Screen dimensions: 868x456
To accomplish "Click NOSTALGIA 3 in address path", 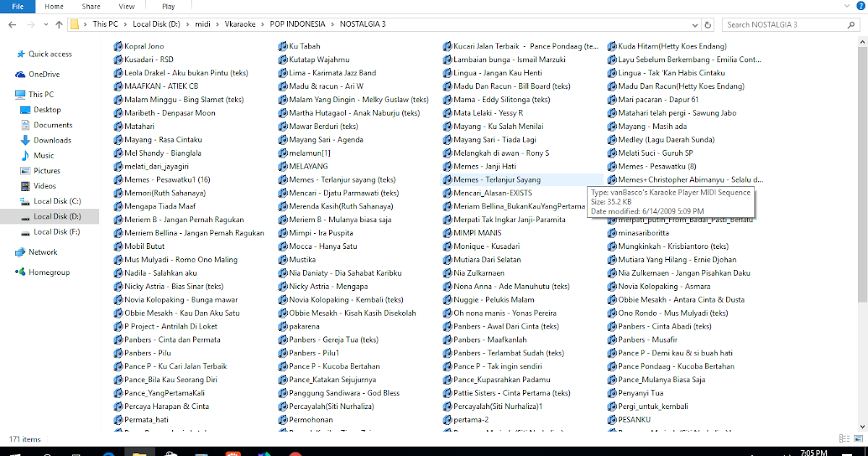I will point(362,24).
